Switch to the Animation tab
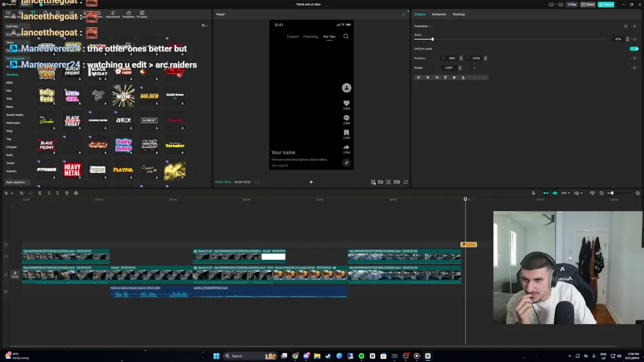Screen dimensions: 644x362 coord(439,14)
